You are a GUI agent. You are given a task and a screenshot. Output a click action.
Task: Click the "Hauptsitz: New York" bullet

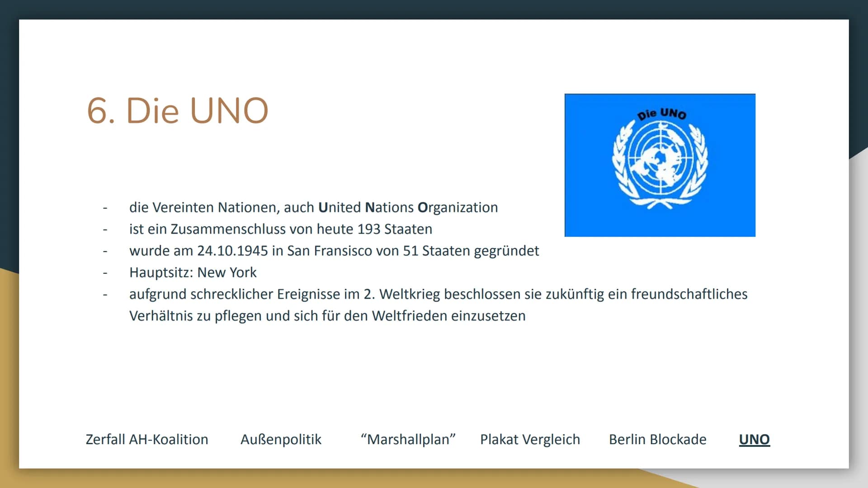pyautogui.click(x=193, y=272)
